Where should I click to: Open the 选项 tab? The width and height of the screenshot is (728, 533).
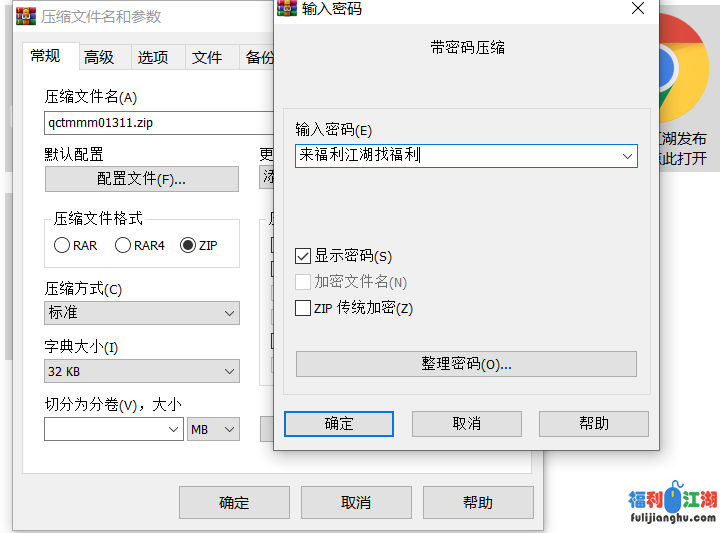[153, 57]
